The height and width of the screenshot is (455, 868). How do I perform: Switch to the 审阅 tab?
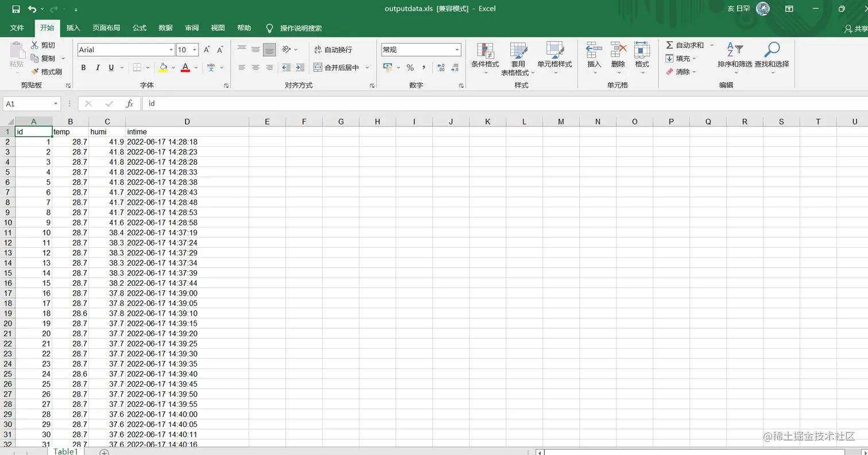pyautogui.click(x=192, y=28)
